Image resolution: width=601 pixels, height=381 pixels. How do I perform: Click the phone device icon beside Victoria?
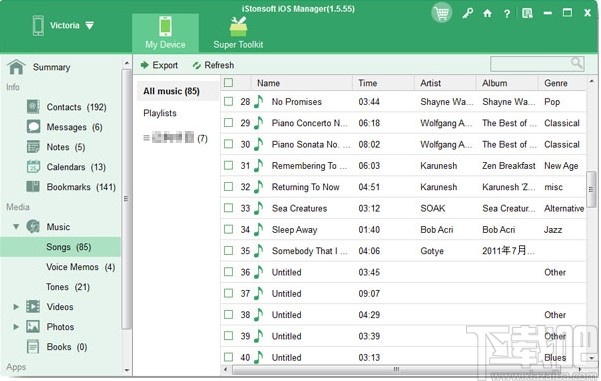pos(38,26)
